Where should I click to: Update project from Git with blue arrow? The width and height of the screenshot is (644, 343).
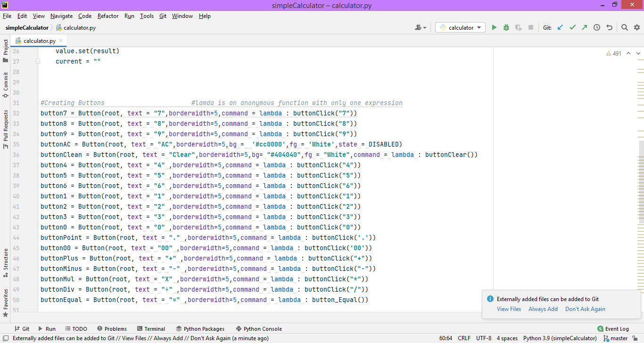(x=560, y=27)
